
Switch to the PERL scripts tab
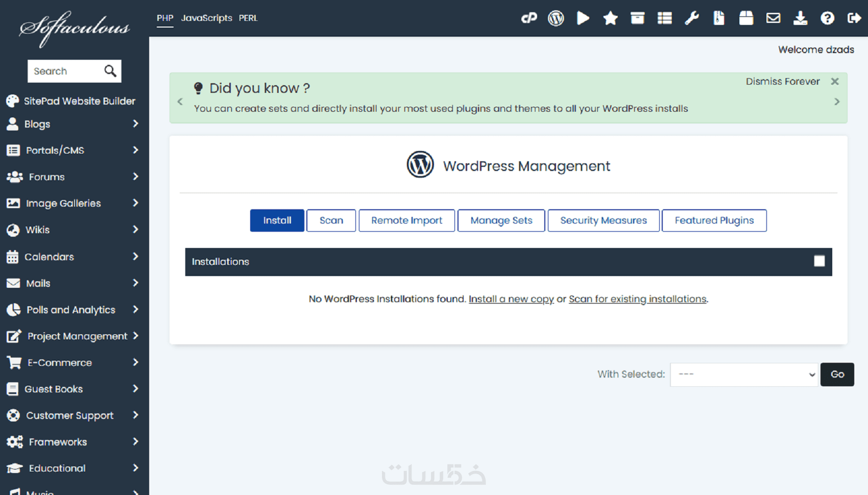(x=248, y=18)
